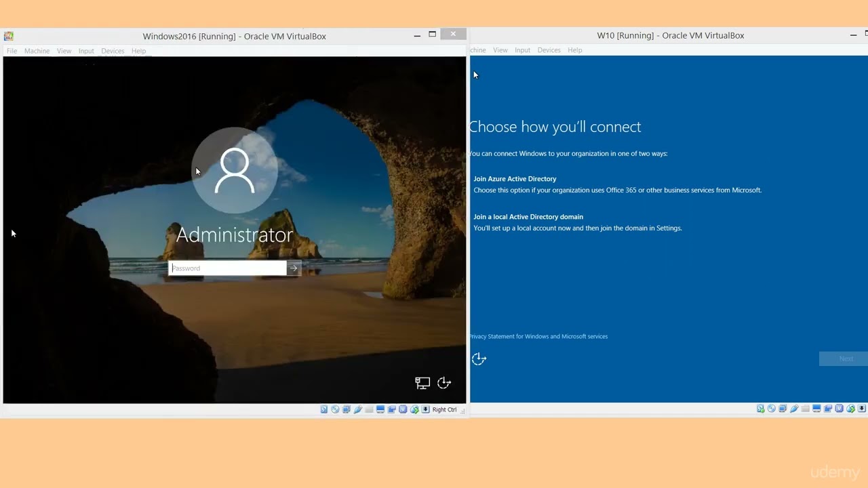Click display indicator in Windows2016 status bar

[380, 409]
